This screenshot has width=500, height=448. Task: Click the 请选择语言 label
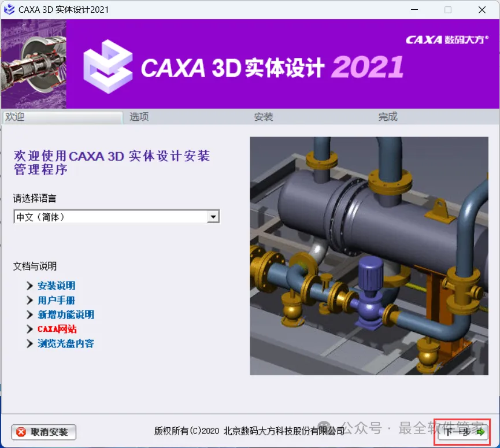[x=35, y=198]
